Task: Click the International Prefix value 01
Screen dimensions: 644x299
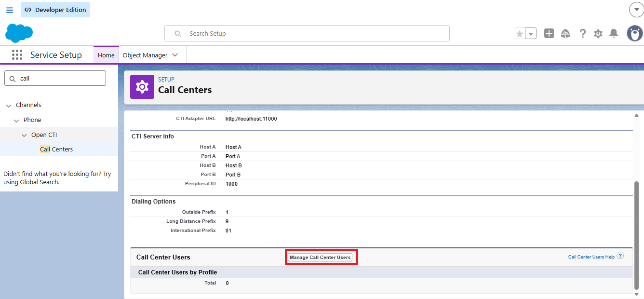Action: [228, 231]
